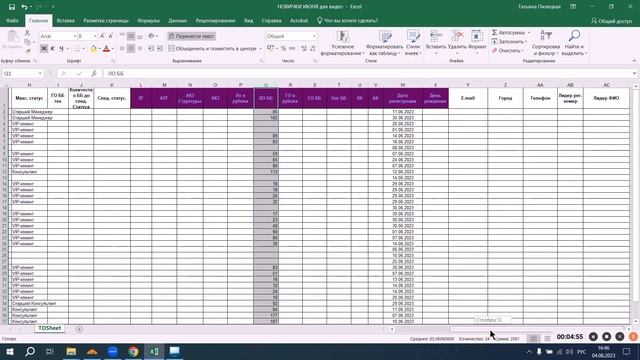Open the Общий number format dropdown
Viewport: 640px width, 360px height.
coord(313,36)
